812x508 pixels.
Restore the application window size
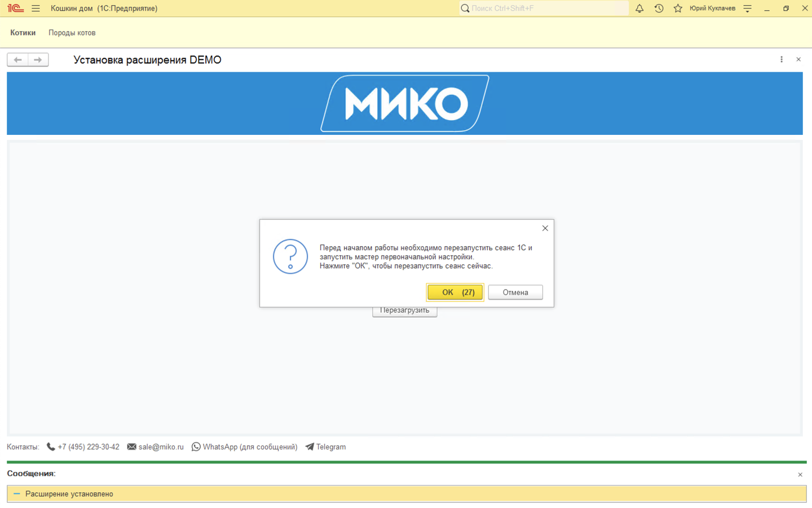[x=786, y=8]
